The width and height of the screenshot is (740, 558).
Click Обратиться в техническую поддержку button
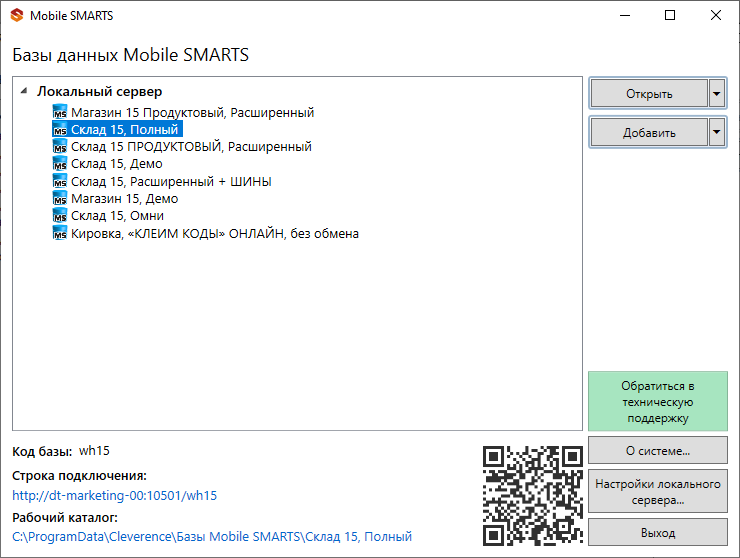[658, 402]
